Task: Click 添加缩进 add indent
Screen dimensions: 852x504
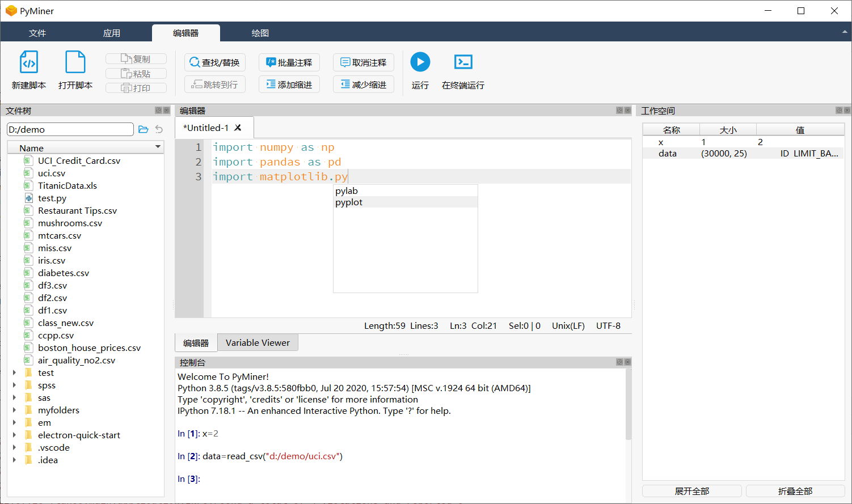Action: (x=289, y=84)
